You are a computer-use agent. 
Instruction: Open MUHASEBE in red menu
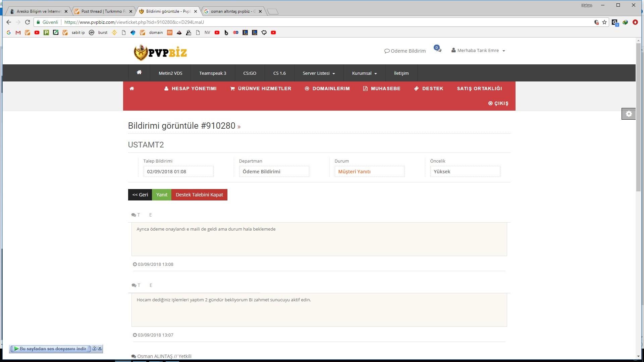click(x=382, y=88)
